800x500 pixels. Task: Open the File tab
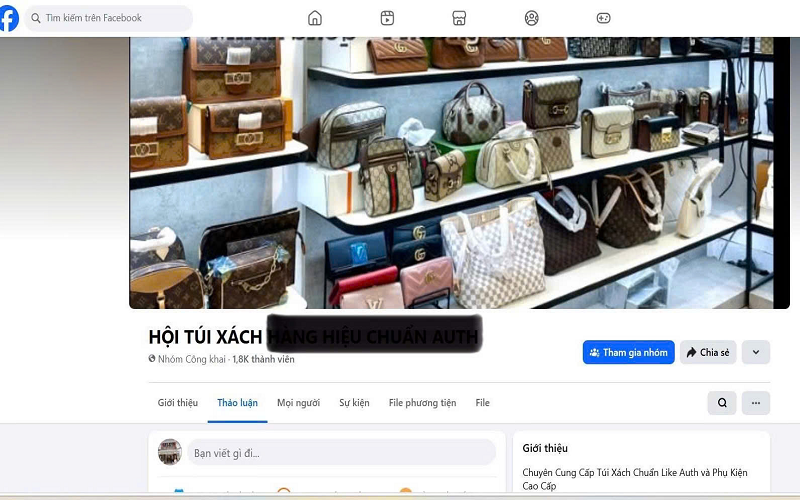click(483, 403)
